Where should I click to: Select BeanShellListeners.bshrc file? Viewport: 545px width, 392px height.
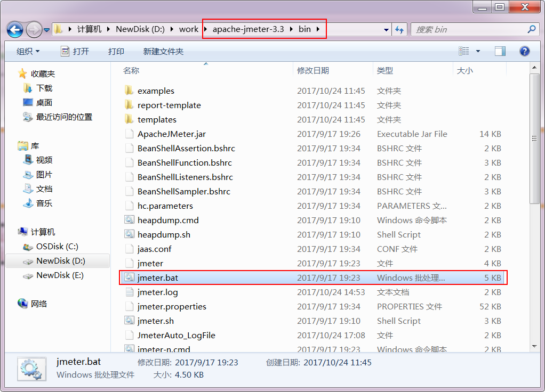click(x=185, y=177)
